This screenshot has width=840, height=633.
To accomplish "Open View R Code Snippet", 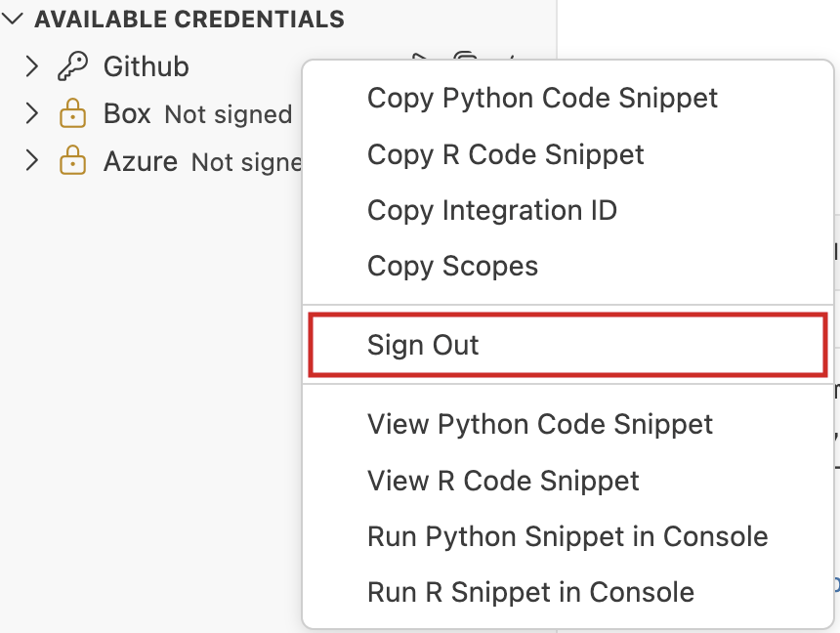I will (503, 481).
